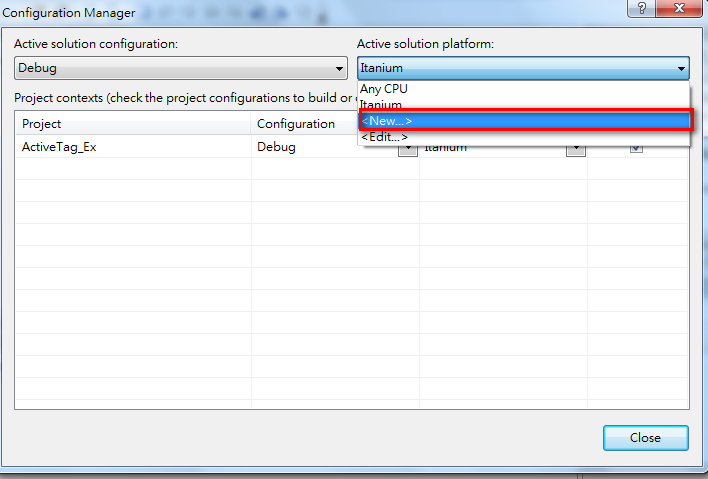Open the Active solution configuration dropdown

(x=181, y=68)
